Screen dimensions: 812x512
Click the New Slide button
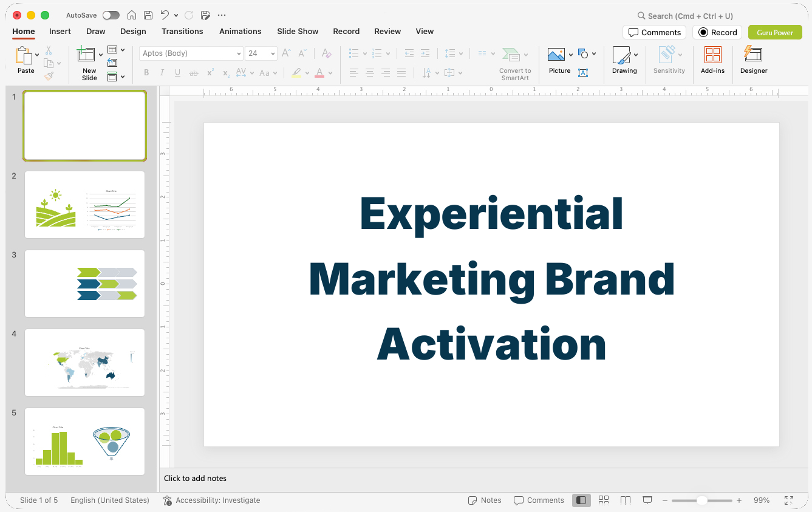click(x=89, y=64)
